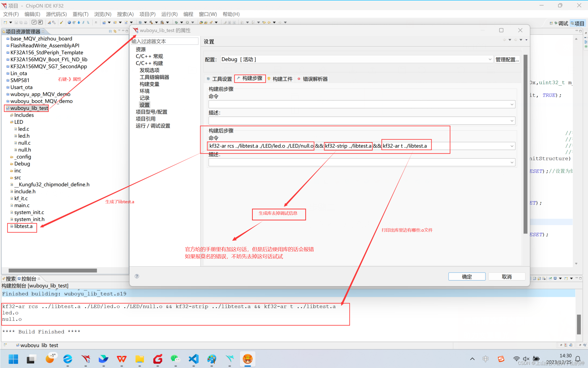Select 工具链编辑器 in settings tree

(154, 77)
